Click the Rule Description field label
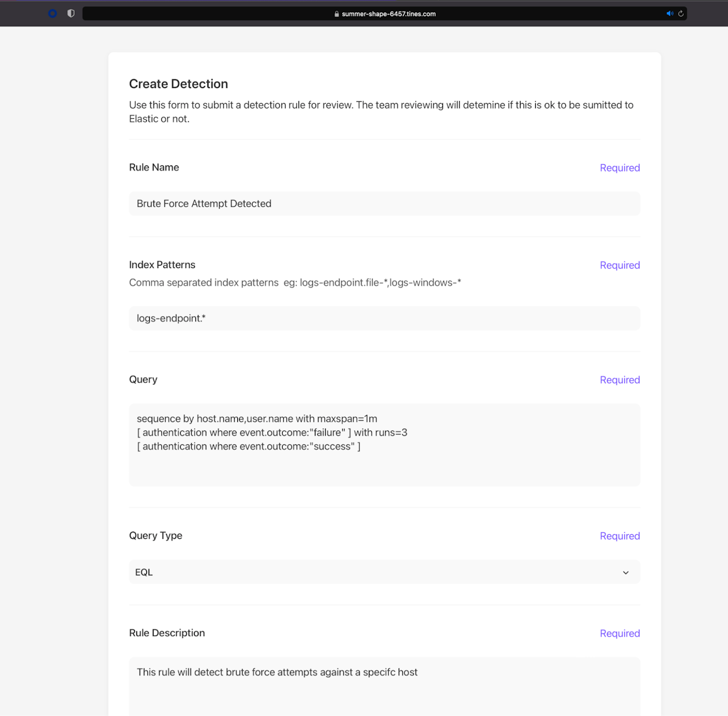Screen dimensions: 728x716 167,633
